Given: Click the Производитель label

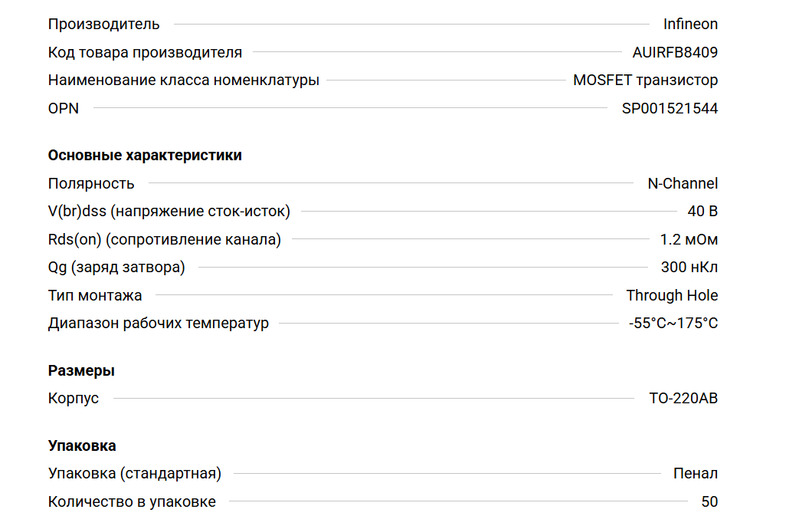Looking at the screenshot, I should pyautogui.click(x=103, y=24).
